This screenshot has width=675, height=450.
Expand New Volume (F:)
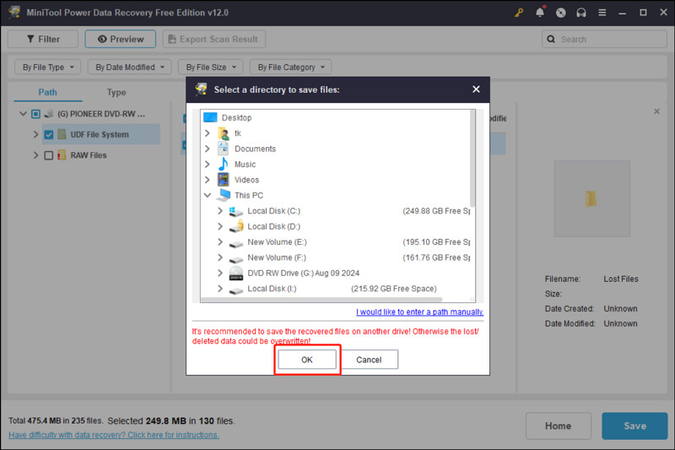pyautogui.click(x=220, y=257)
